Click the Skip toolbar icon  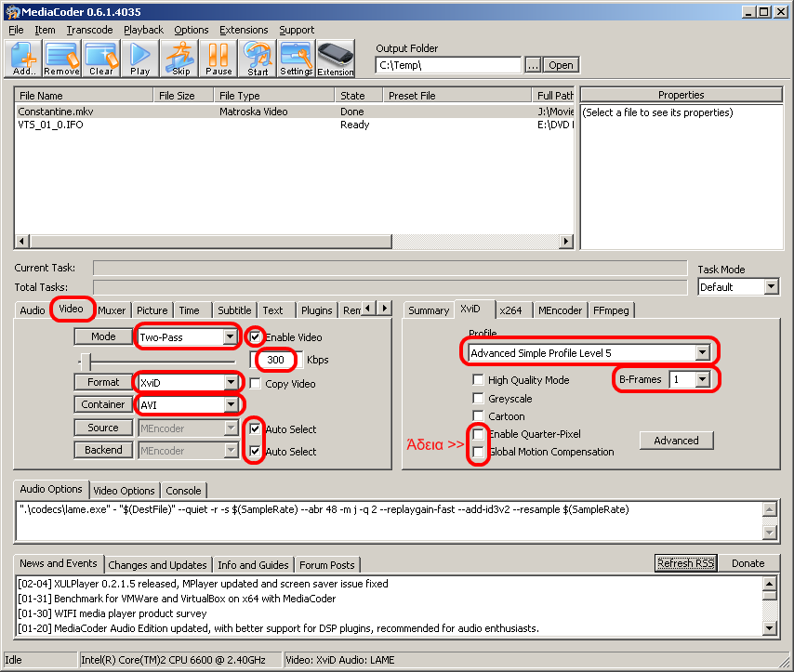point(180,59)
